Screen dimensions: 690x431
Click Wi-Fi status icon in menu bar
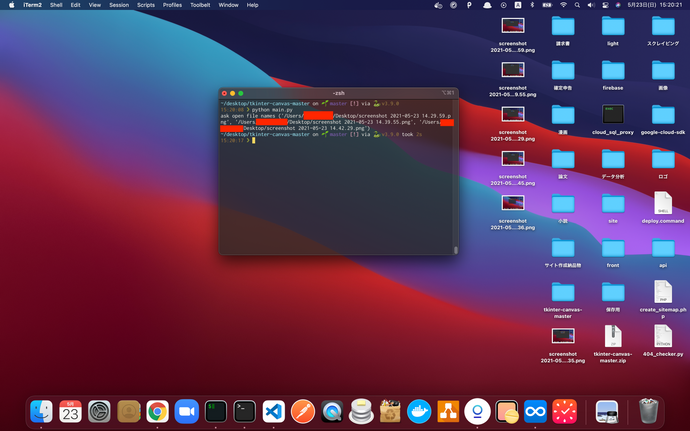(563, 5)
